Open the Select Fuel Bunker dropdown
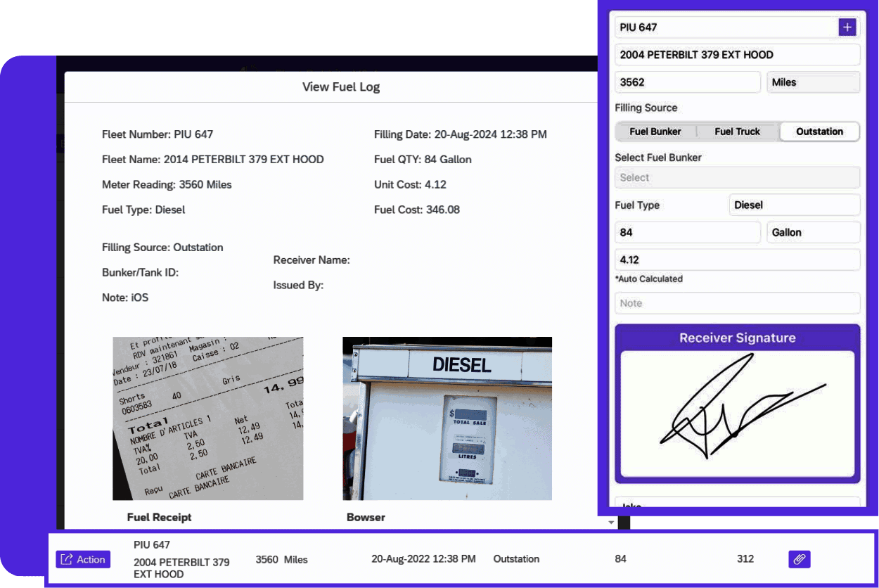Viewport: 879px width, 588px height. point(737,177)
